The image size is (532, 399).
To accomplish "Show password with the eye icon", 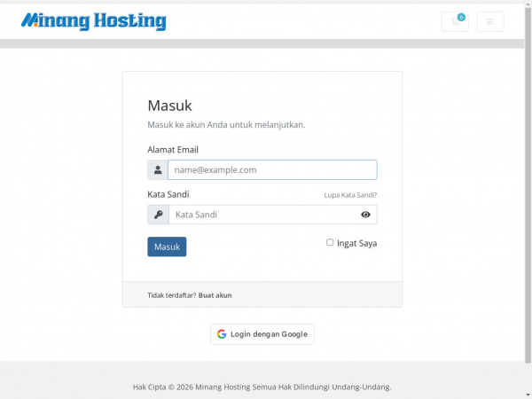I will click(x=365, y=215).
